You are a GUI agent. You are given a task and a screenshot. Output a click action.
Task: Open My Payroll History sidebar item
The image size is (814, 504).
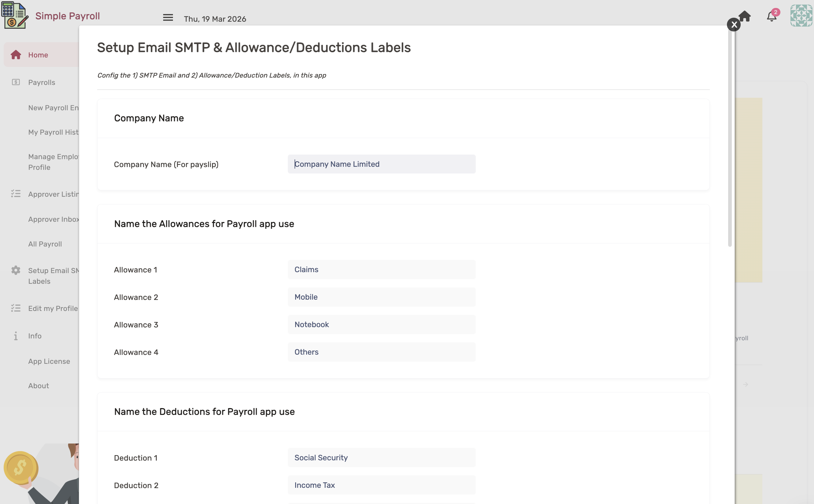tap(53, 132)
